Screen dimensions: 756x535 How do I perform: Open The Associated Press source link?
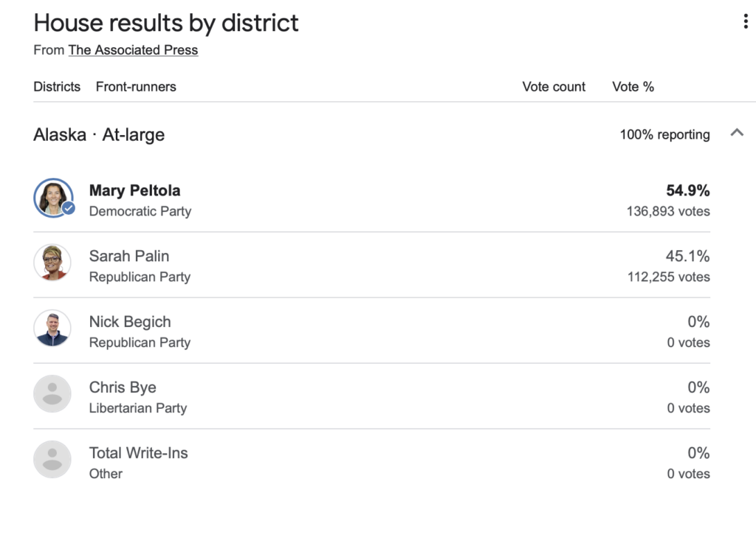tap(133, 50)
